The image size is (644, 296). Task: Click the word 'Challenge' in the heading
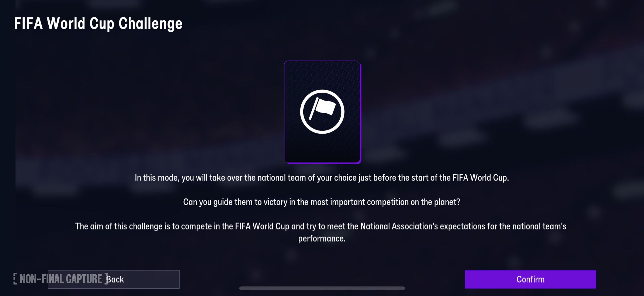150,23
